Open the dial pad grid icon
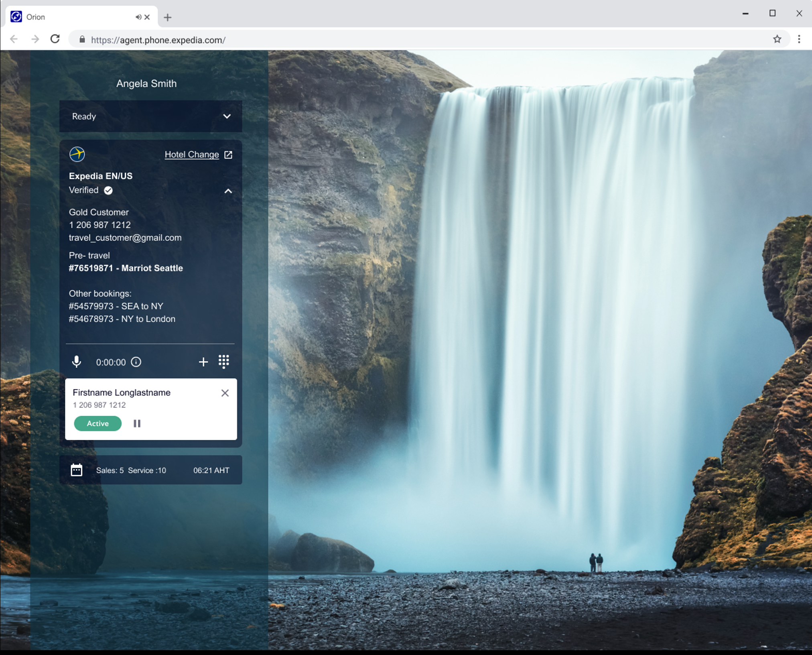The width and height of the screenshot is (812, 655). 224,362
